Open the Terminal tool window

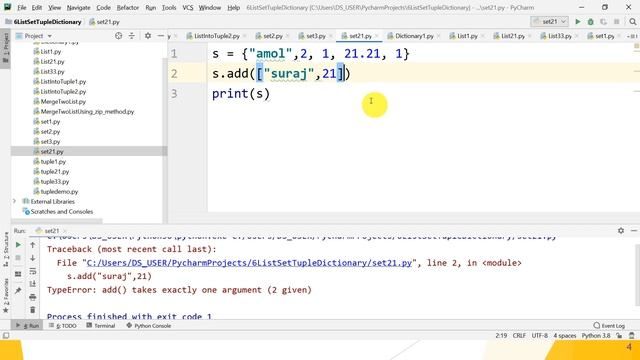[101, 326]
